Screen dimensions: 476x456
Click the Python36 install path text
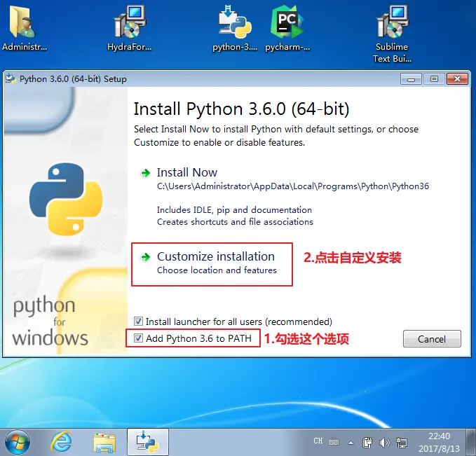click(293, 186)
